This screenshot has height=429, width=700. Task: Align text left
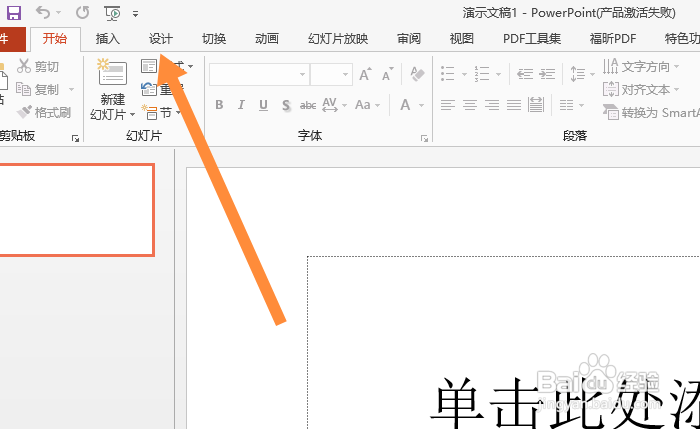(448, 105)
